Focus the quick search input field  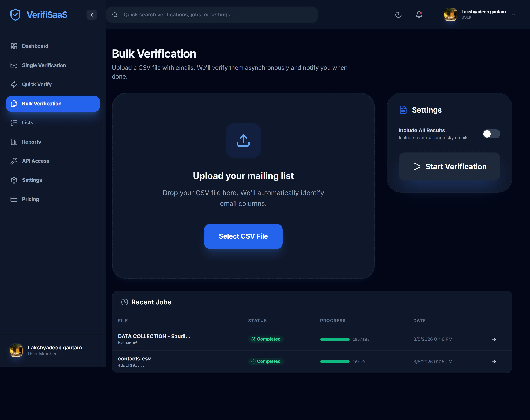(x=212, y=15)
